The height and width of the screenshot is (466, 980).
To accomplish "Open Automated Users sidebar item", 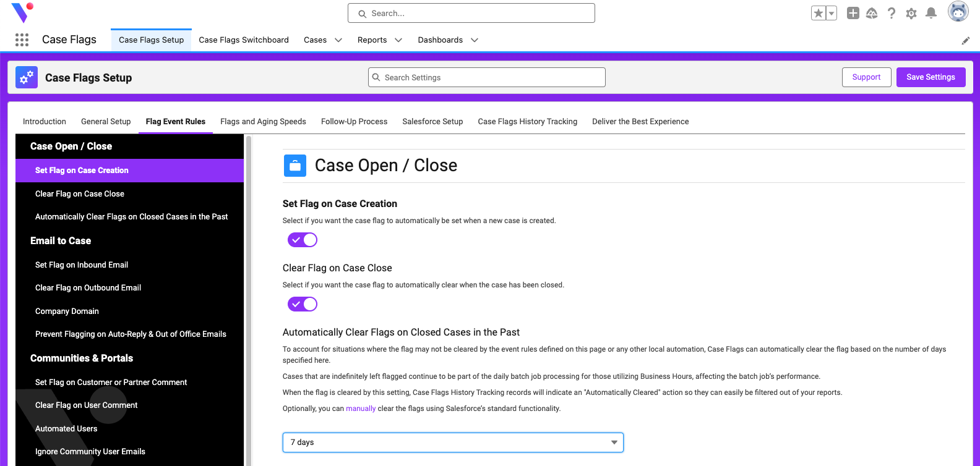I will coord(130,429).
